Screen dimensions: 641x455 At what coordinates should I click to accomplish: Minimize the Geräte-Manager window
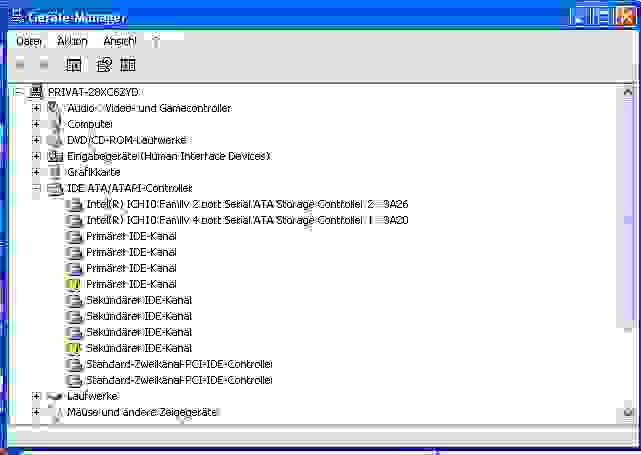580,17
